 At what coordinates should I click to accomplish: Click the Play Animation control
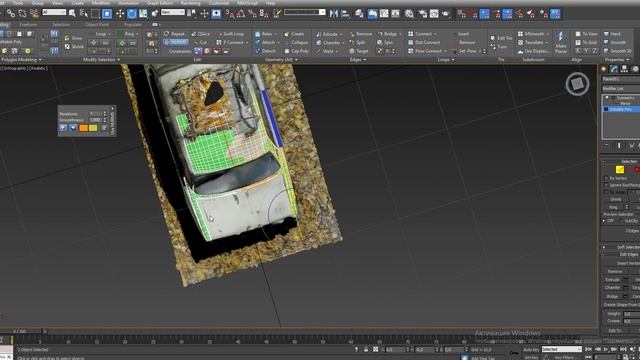click(605, 349)
